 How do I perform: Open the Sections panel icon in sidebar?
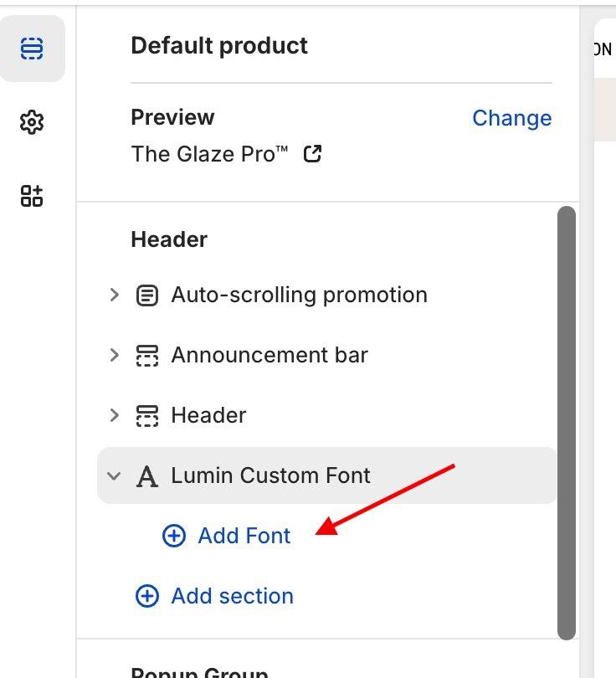(32, 49)
